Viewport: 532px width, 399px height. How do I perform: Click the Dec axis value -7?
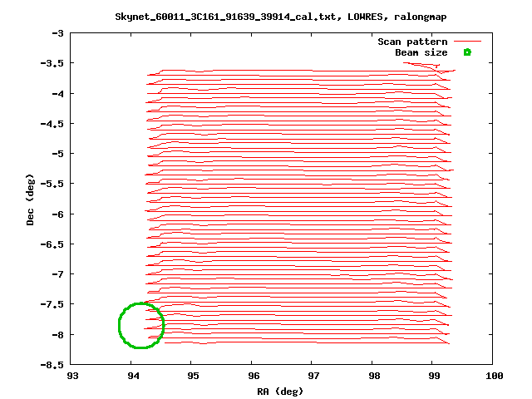point(57,274)
